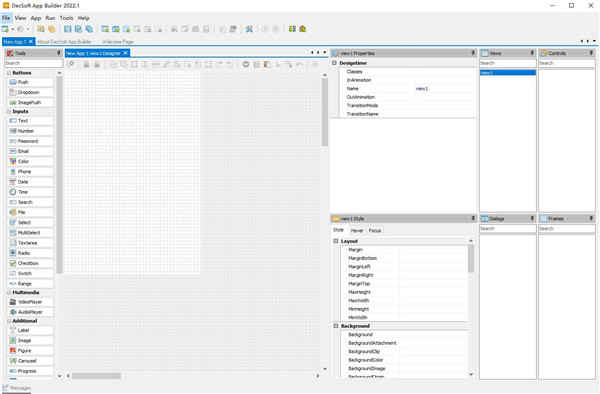Open the File menu

point(6,18)
